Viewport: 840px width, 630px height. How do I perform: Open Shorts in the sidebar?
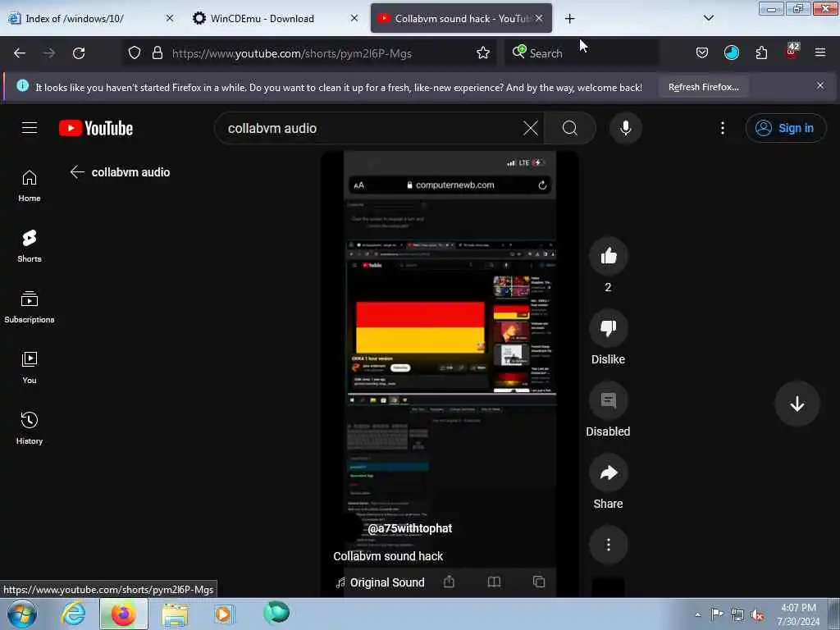tap(30, 246)
